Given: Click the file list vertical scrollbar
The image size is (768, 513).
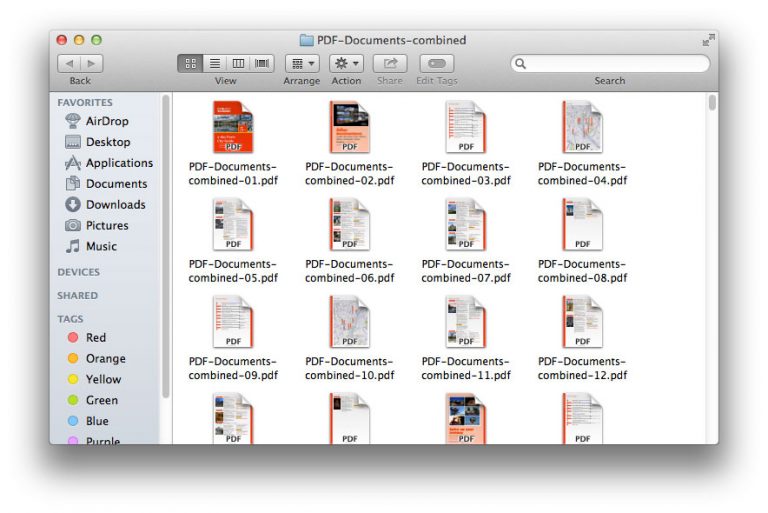Looking at the screenshot, I should pyautogui.click(x=712, y=103).
